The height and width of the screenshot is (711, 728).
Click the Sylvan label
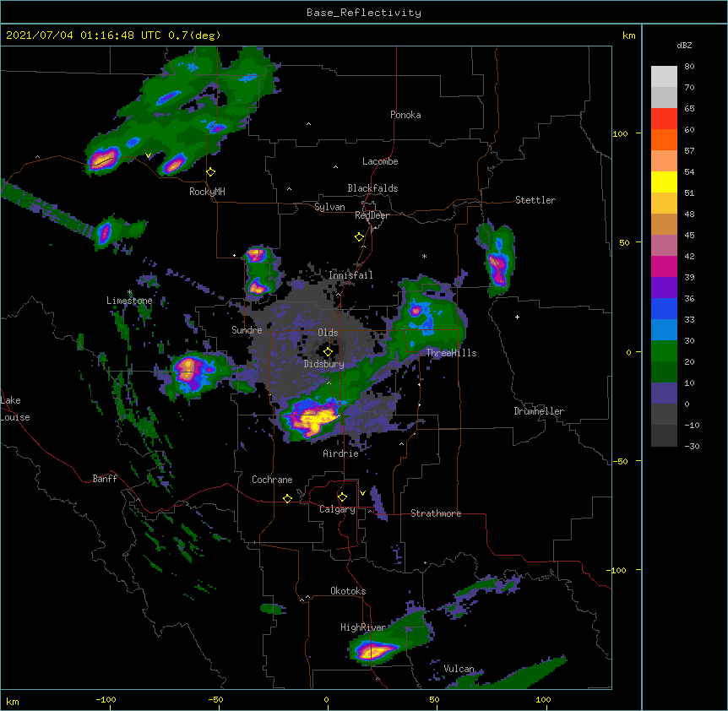pos(329,207)
